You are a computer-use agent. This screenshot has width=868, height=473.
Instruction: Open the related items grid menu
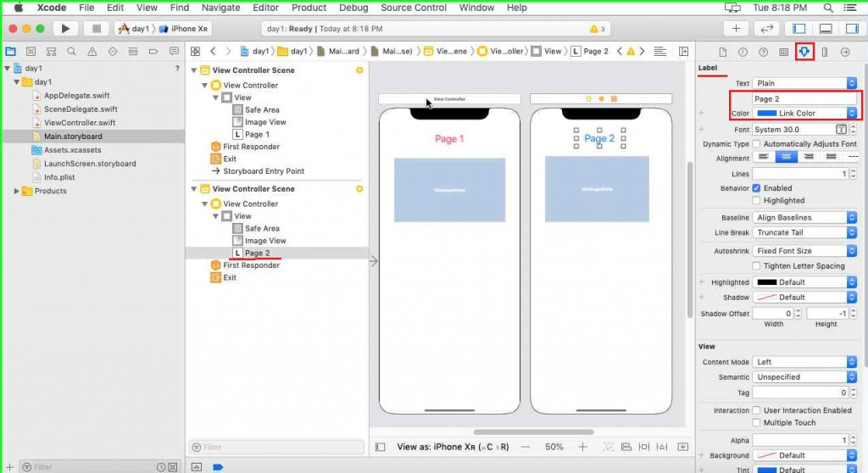click(x=195, y=52)
